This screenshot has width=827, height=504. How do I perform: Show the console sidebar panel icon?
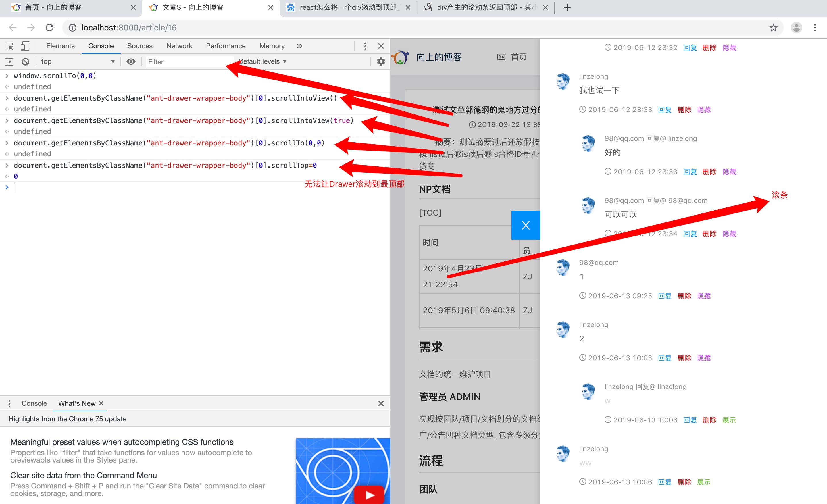click(9, 62)
